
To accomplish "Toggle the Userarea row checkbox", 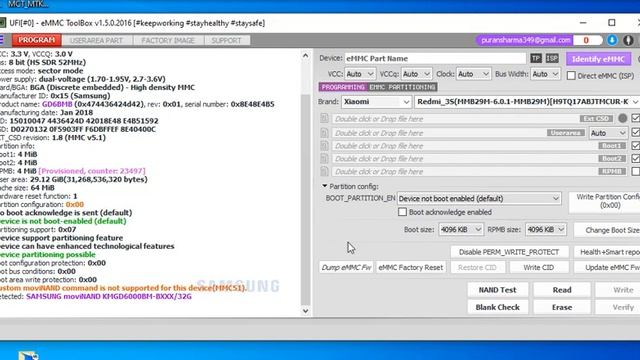I will (x=636, y=133).
